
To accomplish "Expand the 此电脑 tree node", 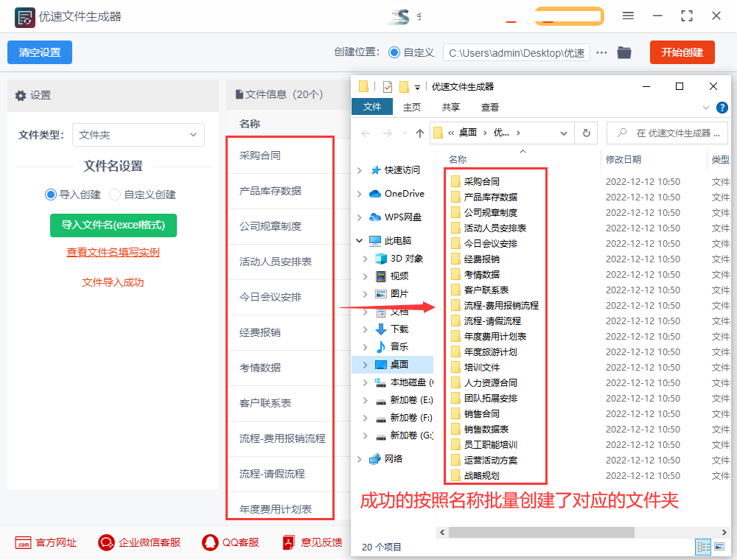I will point(359,241).
